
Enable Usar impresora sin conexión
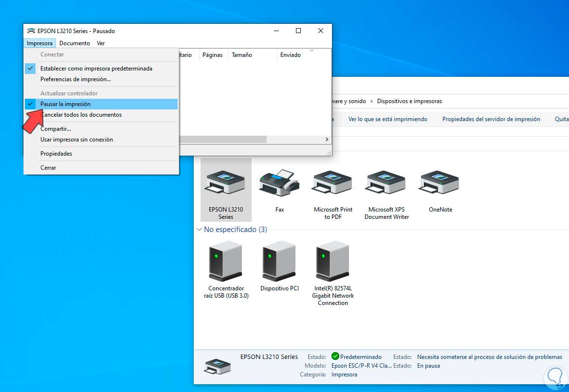click(x=76, y=140)
